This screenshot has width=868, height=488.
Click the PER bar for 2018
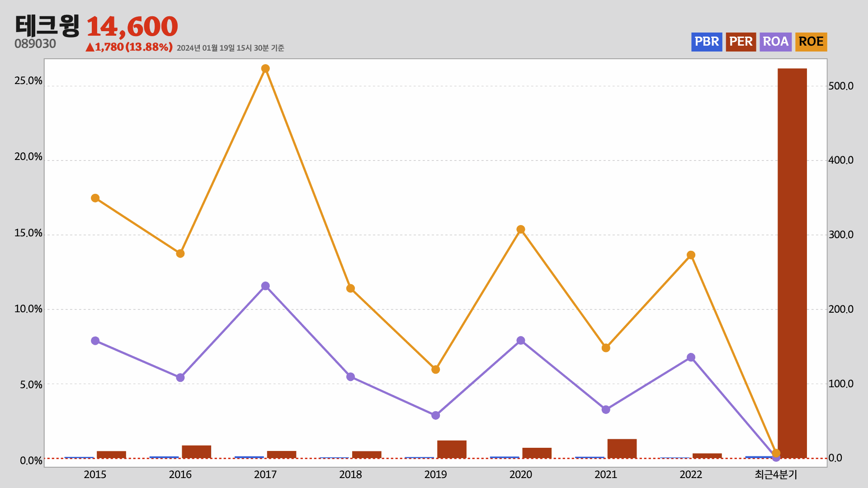tap(367, 455)
